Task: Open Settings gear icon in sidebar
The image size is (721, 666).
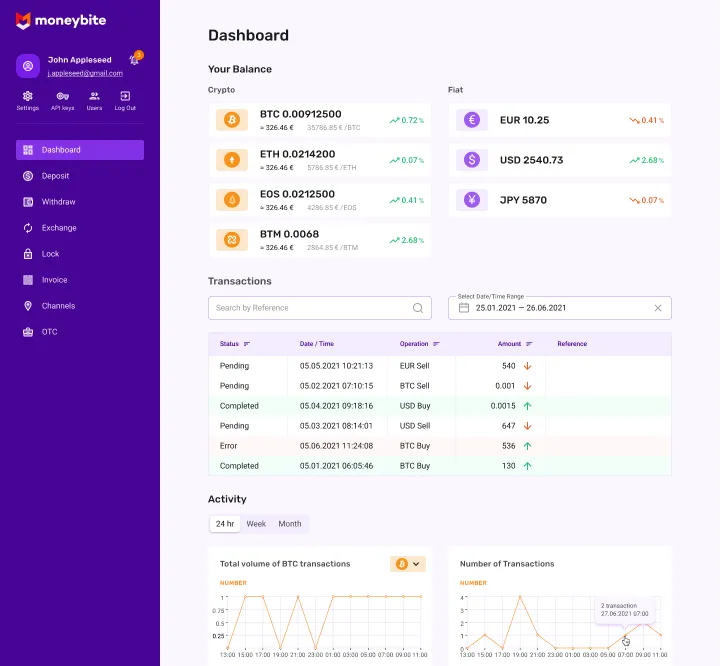Action: click(28, 96)
